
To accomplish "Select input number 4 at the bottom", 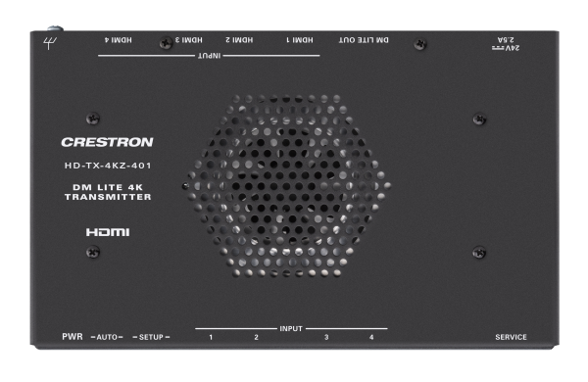I will (x=371, y=337).
